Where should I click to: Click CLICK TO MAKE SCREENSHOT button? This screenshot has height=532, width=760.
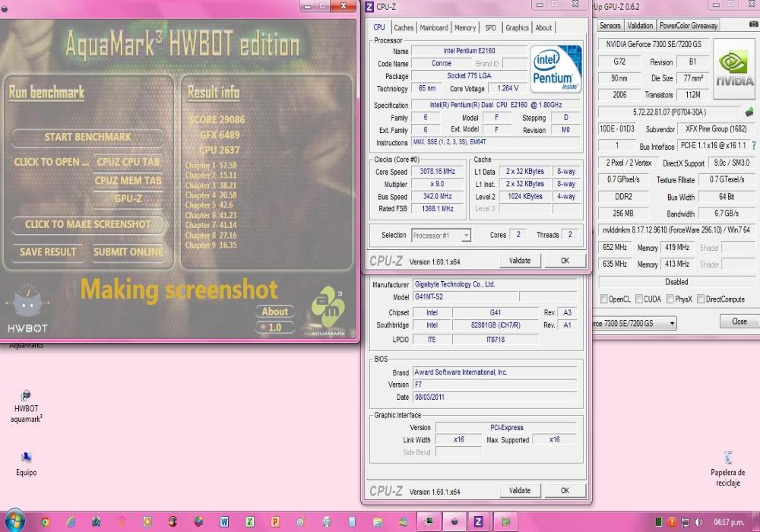pyautogui.click(x=87, y=224)
